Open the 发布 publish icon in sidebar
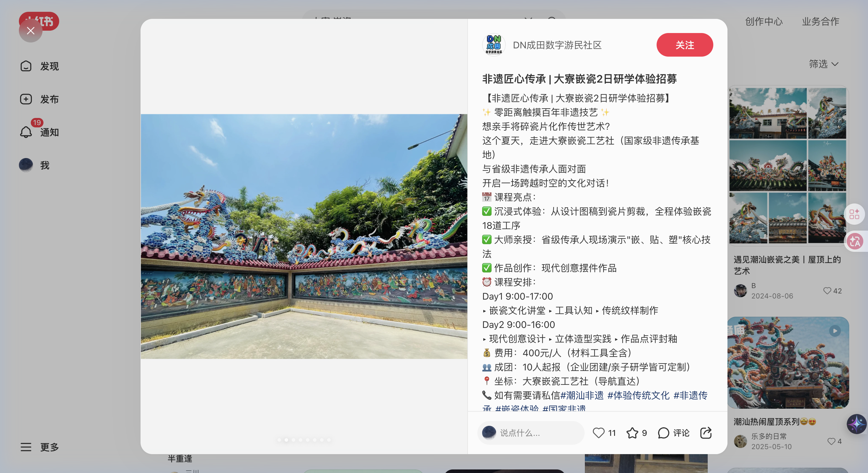Image resolution: width=868 pixels, height=473 pixels. point(26,99)
